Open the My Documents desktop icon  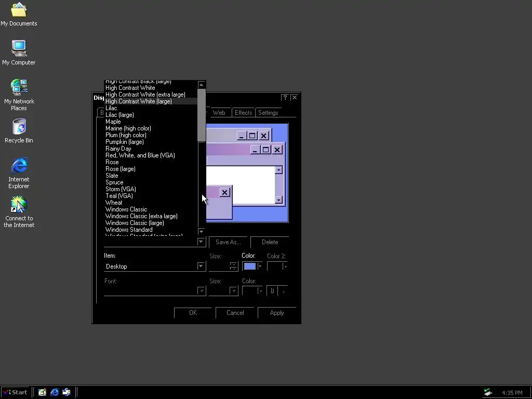(19, 14)
